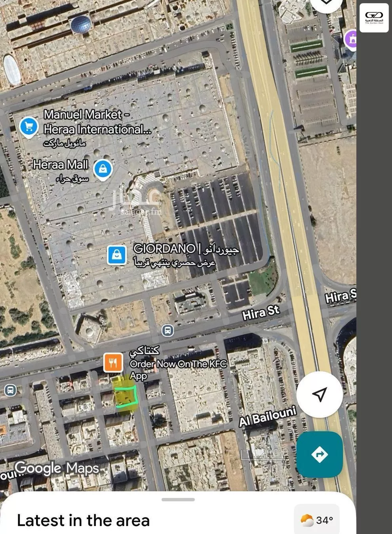The height and width of the screenshot is (534, 392).
Task: Open the Latest in the area panel
Action: coord(84,521)
